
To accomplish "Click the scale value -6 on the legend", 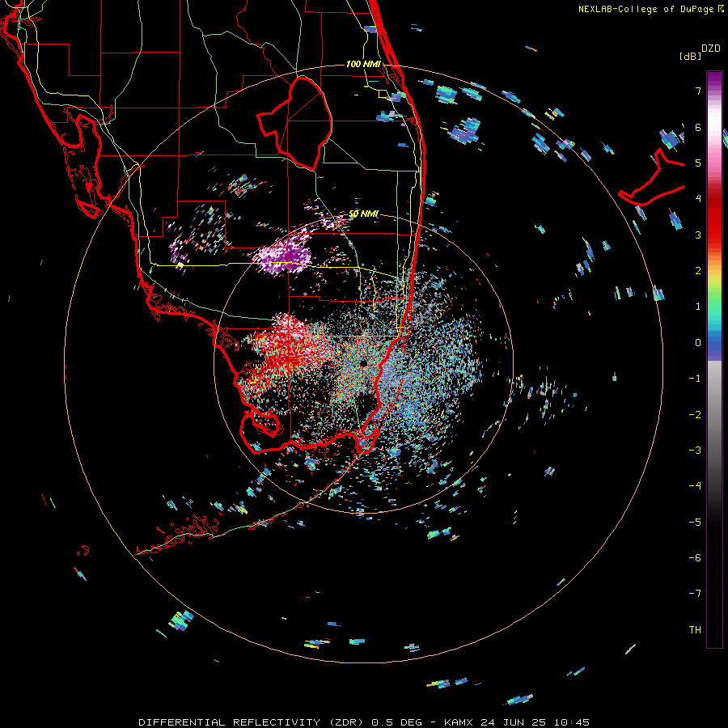I will coord(695,557).
